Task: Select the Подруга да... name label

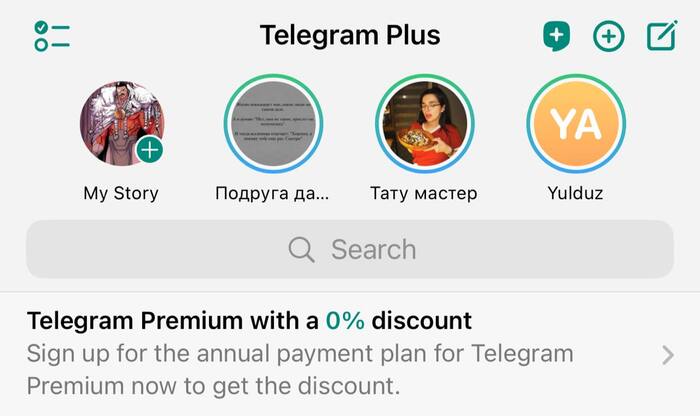Action: (272, 194)
